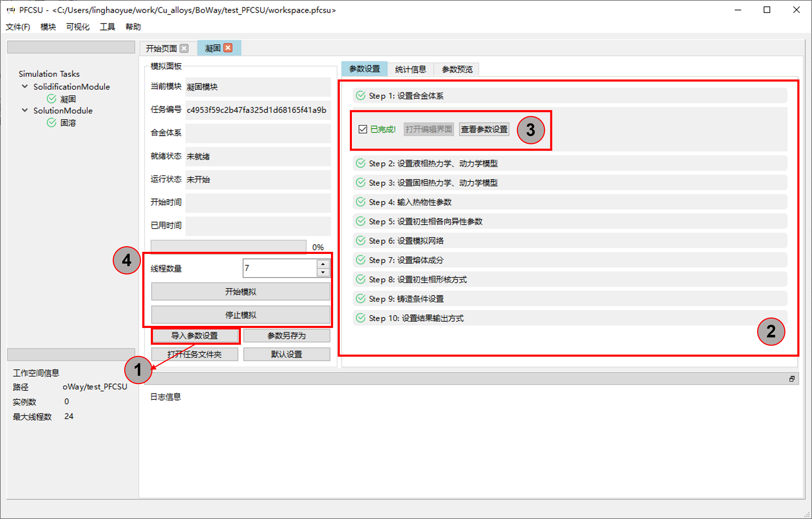The height and width of the screenshot is (519, 812).
Task: Click the PFCSU application icon in the title bar
Action: pyautogui.click(x=10, y=10)
